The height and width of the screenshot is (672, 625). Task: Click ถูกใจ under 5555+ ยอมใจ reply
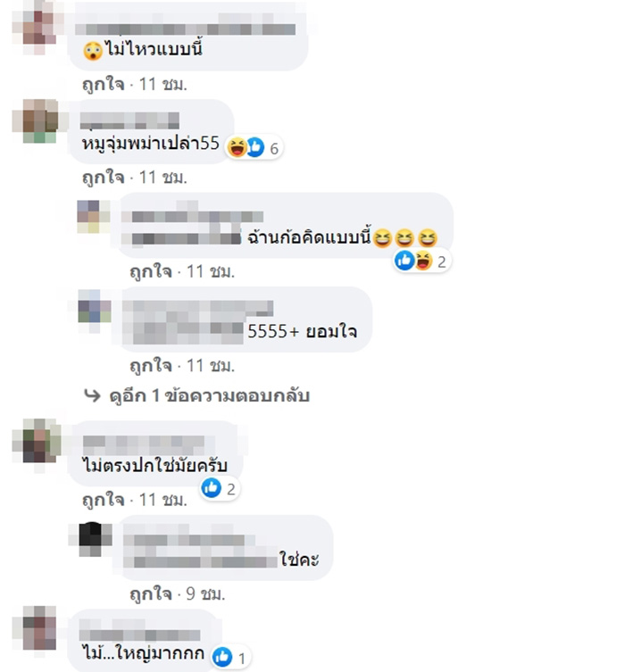(x=151, y=366)
